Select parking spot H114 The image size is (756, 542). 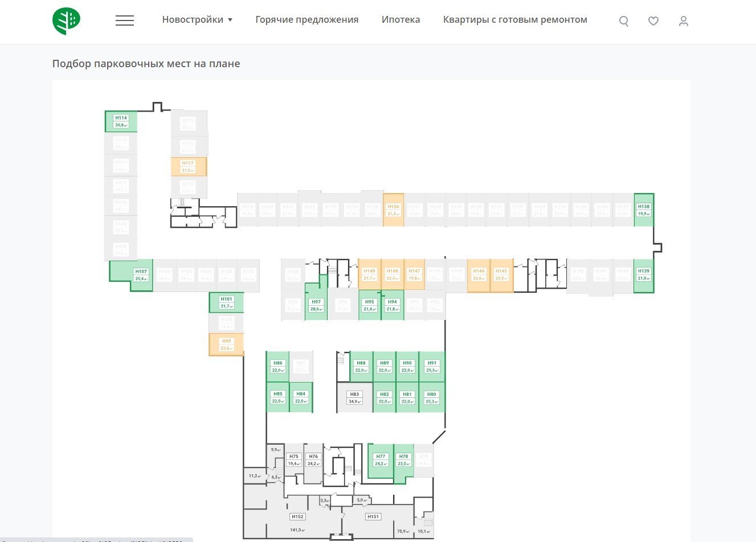121,121
